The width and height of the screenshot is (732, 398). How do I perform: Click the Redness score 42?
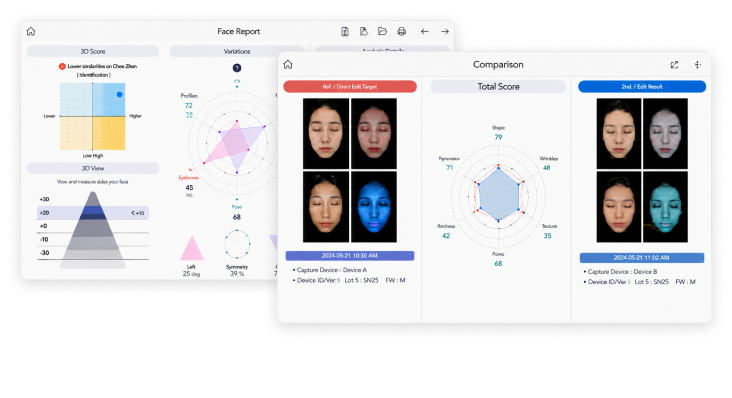446,236
